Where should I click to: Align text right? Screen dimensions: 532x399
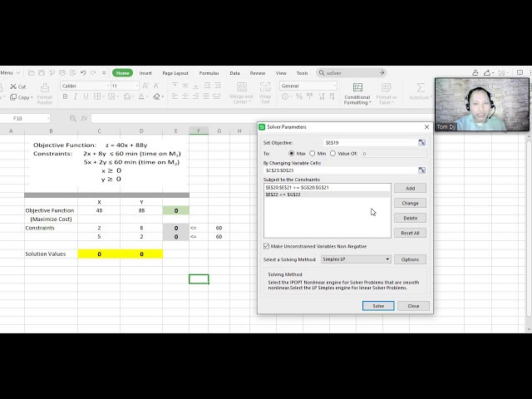click(196, 96)
